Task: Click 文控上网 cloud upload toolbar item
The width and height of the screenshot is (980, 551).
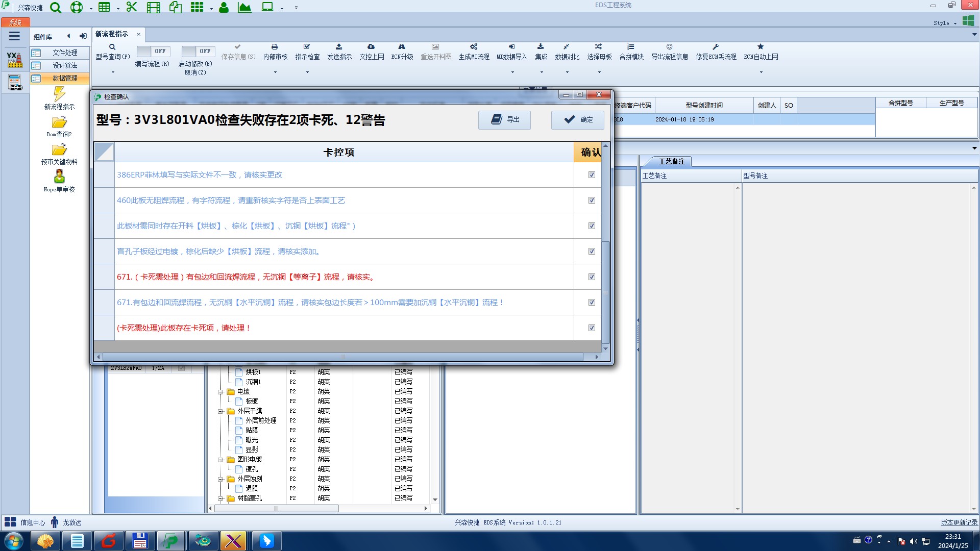Action: 372,52
